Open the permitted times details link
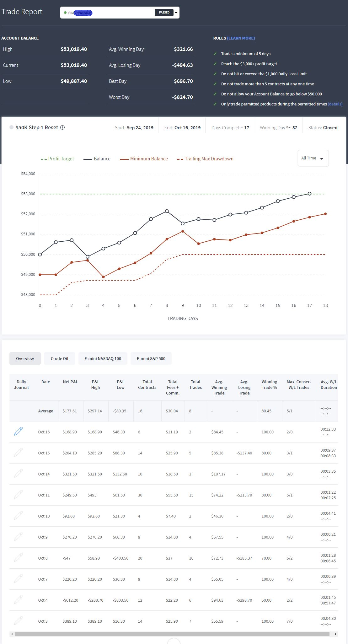 click(335, 104)
